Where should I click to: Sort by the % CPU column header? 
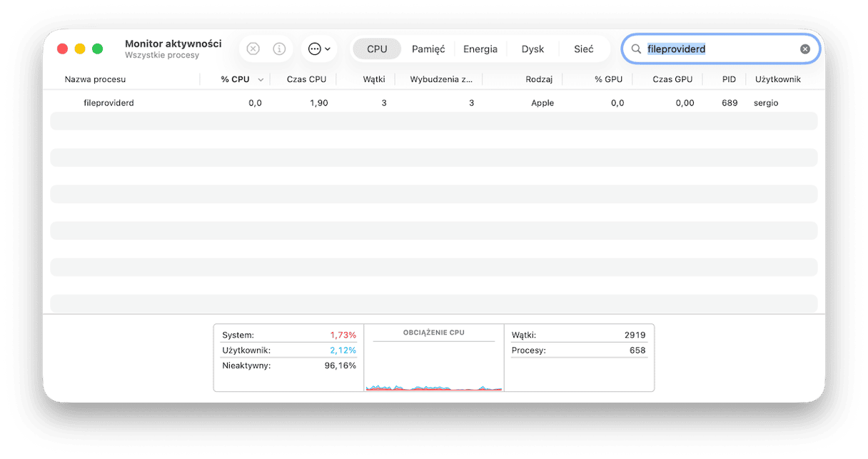pos(235,79)
